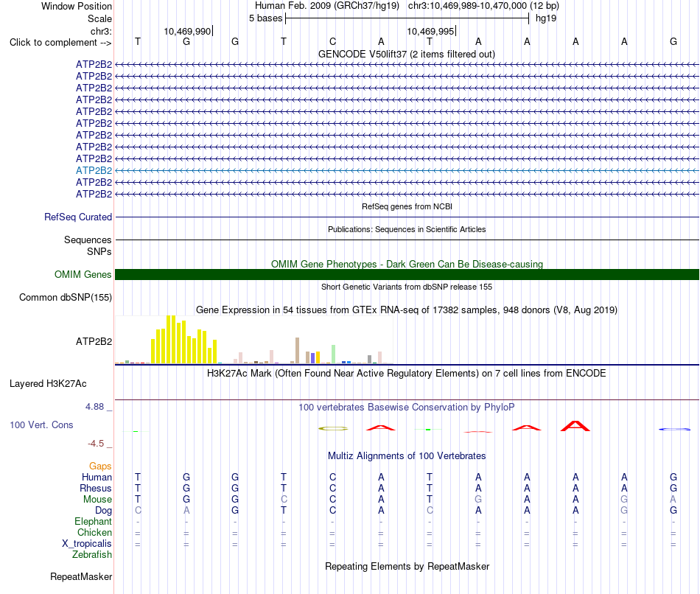
Task: Click the Multiz Alignments of 100 Vertebrates title
Action: click(x=407, y=456)
